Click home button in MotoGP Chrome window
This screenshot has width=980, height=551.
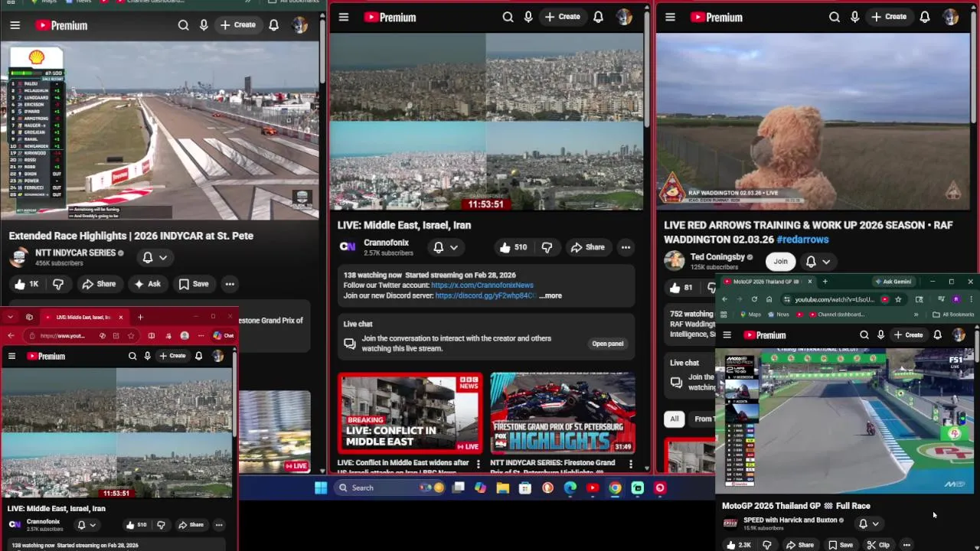[769, 299]
